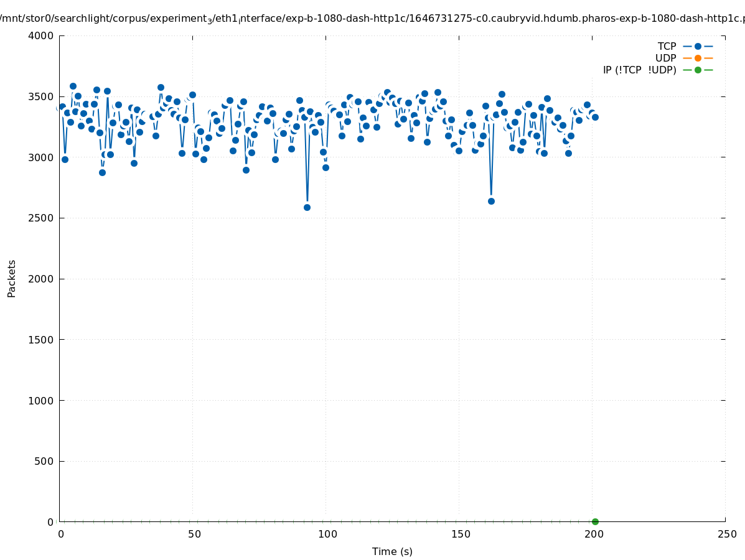Click the "Packets" y-axis label

pyautogui.click(x=12, y=278)
